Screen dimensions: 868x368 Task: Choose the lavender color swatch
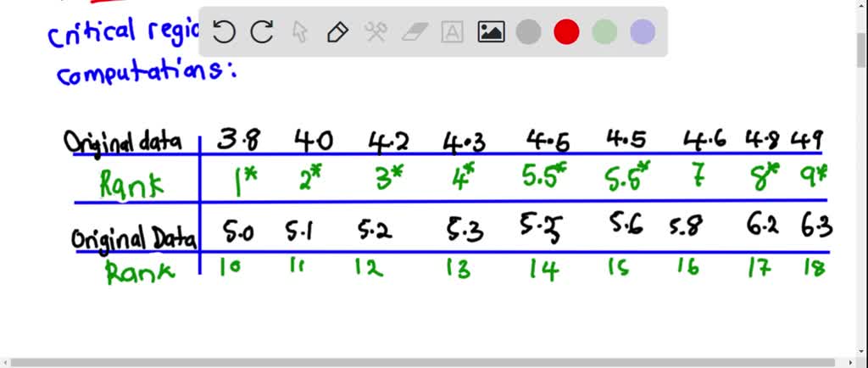(643, 32)
